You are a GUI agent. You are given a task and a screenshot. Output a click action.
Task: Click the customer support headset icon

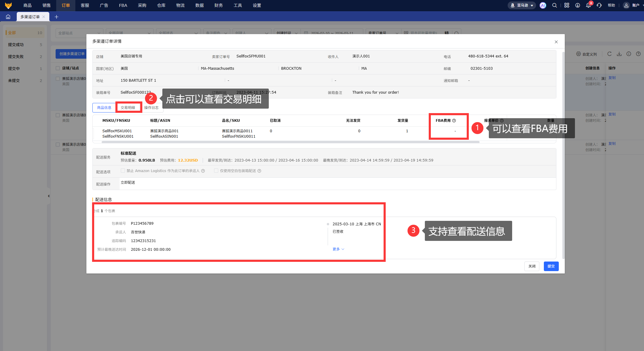point(599,5)
